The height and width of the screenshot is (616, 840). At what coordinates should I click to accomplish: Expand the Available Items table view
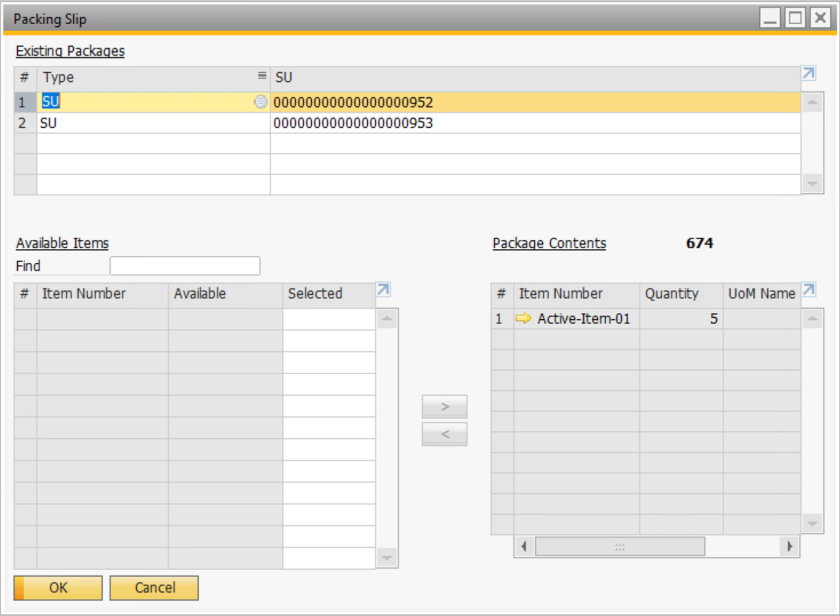383,290
